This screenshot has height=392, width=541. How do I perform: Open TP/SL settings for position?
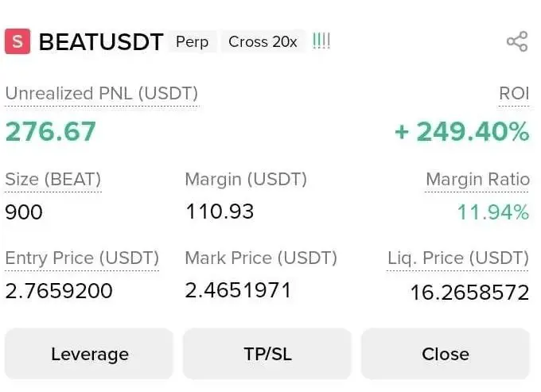click(267, 354)
